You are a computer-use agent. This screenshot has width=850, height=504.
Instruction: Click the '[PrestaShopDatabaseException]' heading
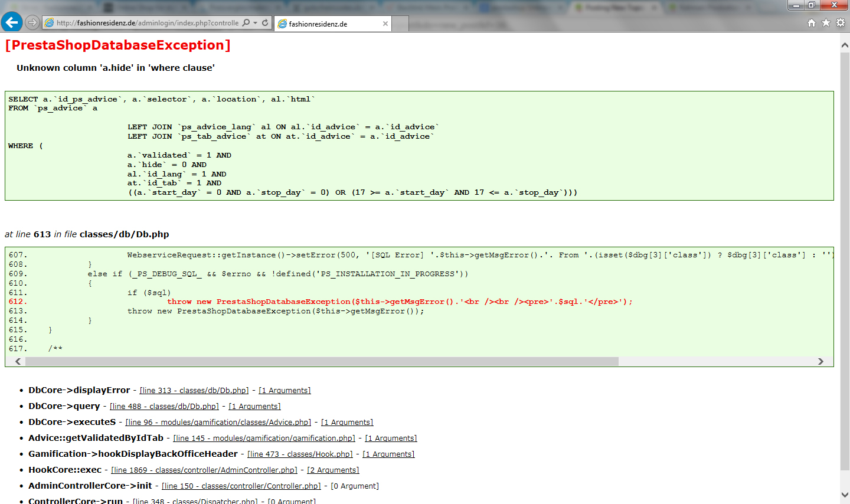click(x=118, y=45)
